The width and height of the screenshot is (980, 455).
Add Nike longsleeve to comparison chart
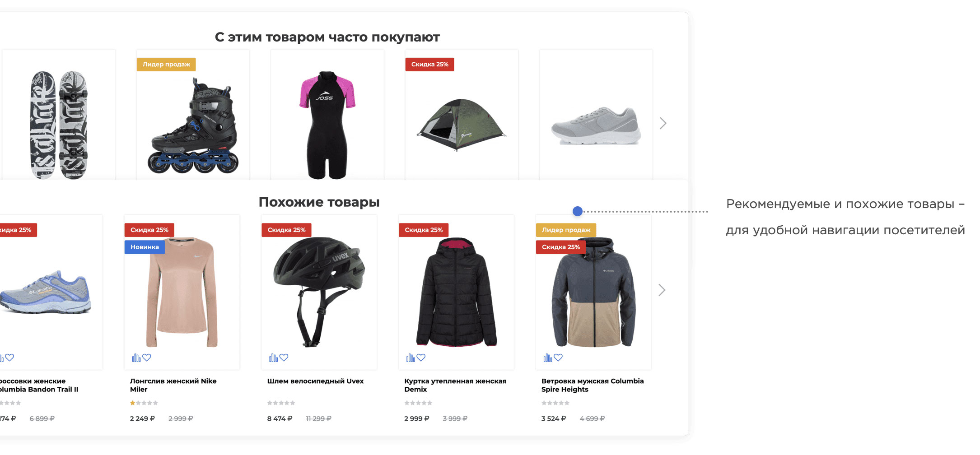pyautogui.click(x=136, y=357)
